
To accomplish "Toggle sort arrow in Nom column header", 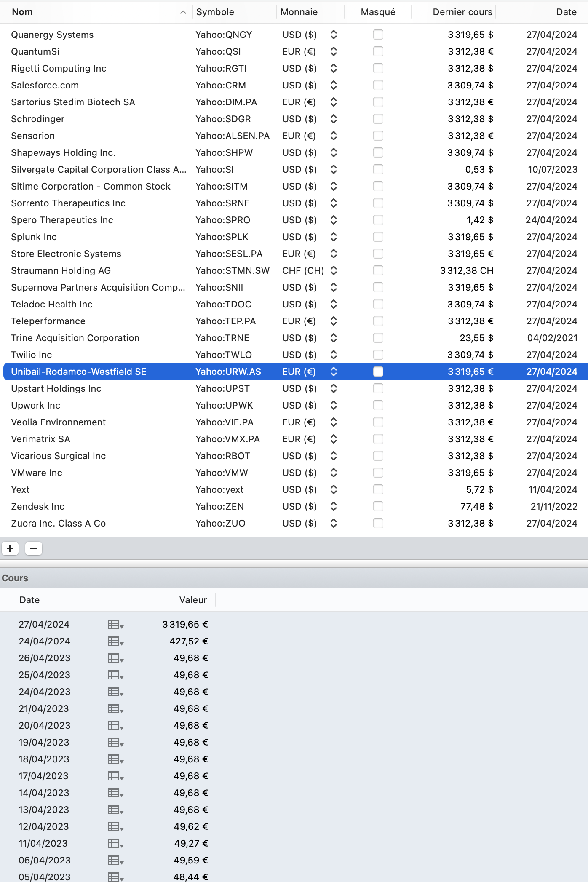I will pyautogui.click(x=183, y=12).
